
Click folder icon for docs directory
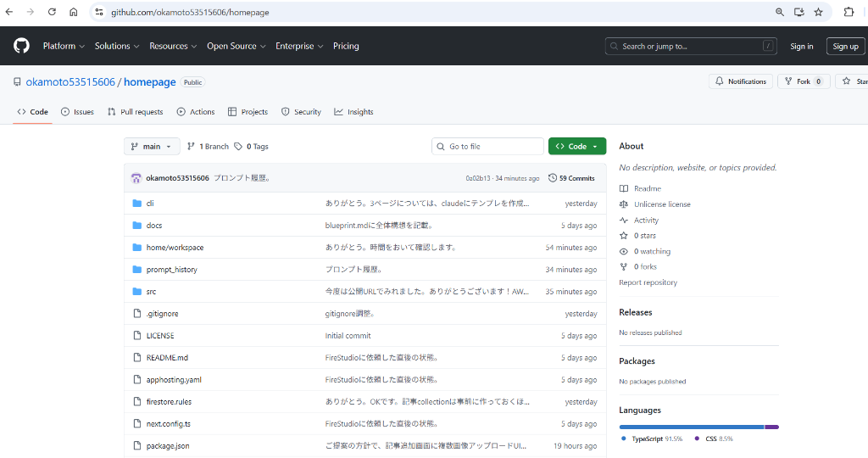tap(137, 226)
